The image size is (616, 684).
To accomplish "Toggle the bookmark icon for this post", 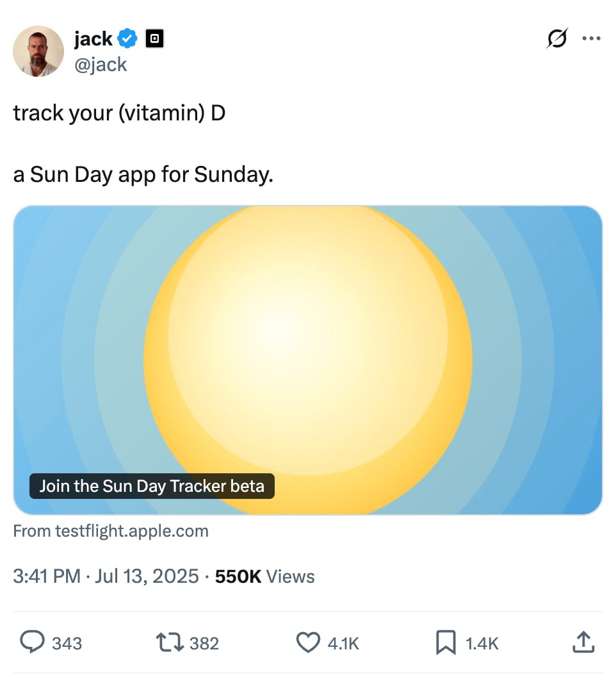I will click(445, 642).
